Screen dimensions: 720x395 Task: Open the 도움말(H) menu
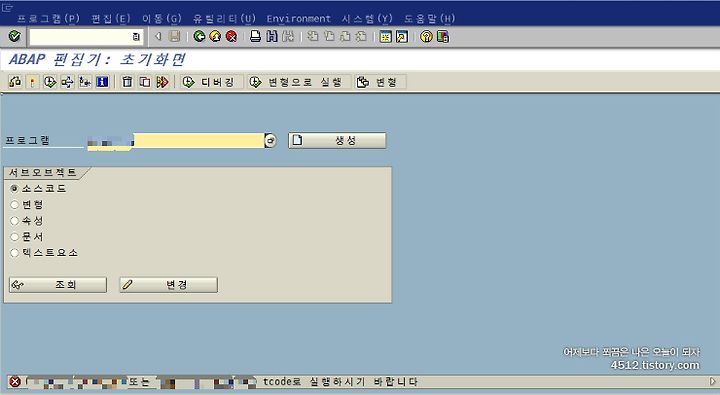point(429,18)
